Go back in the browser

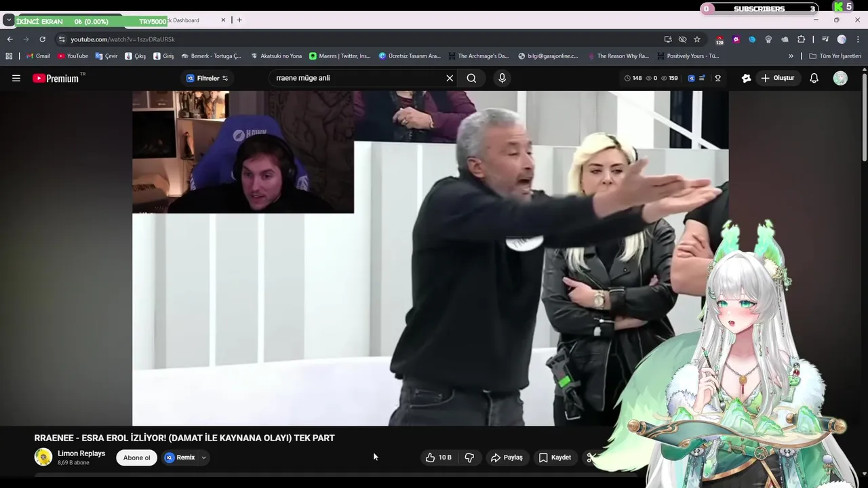10,39
